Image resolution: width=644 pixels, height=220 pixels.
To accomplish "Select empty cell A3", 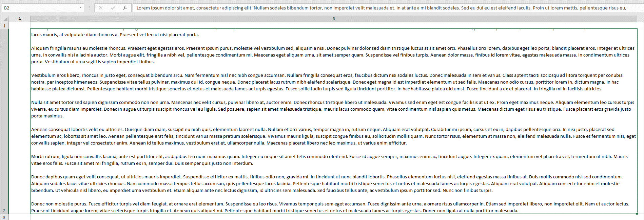I will [20, 217].
